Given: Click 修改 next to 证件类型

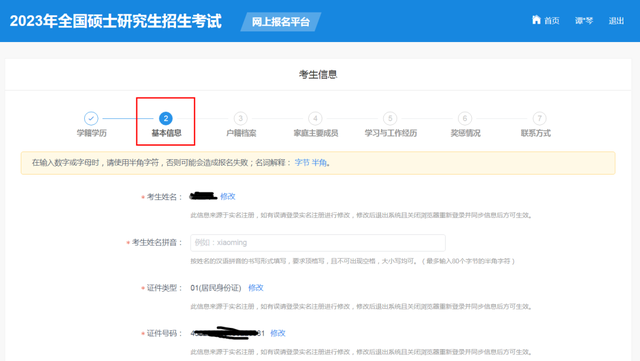Looking at the screenshot, I should coord(256,288).
